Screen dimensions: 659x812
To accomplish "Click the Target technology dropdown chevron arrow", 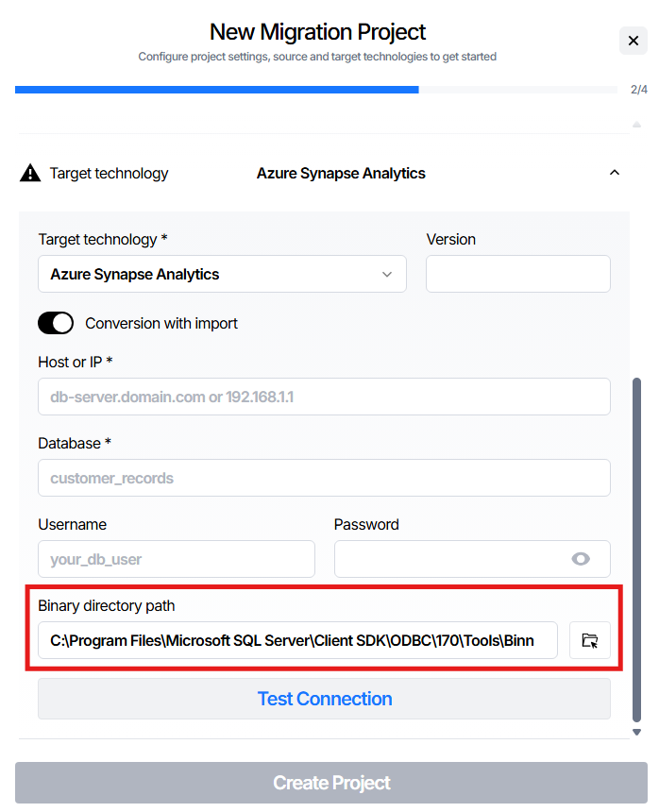I will [387, 274].
